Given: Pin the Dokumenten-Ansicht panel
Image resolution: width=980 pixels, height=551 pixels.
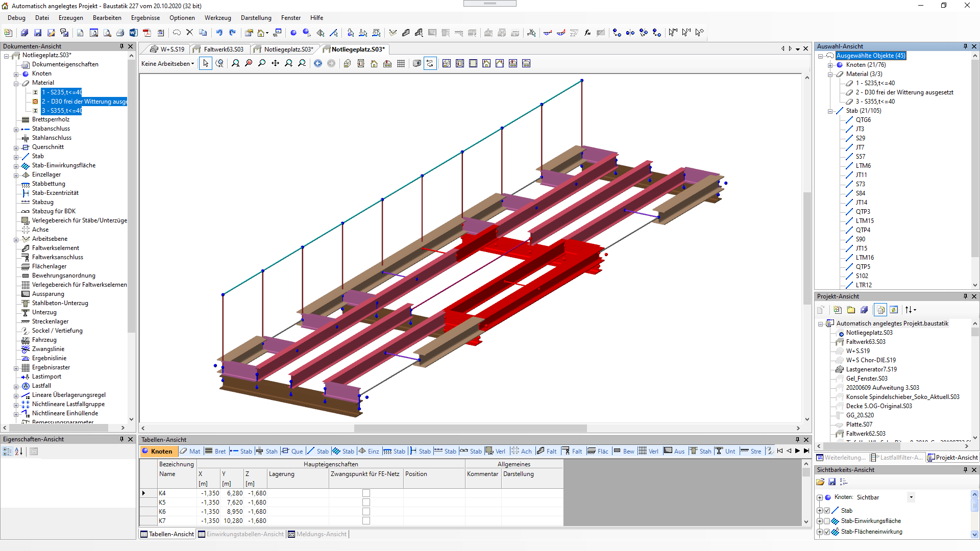Looking at the screenshot, I should coord(121,46).
